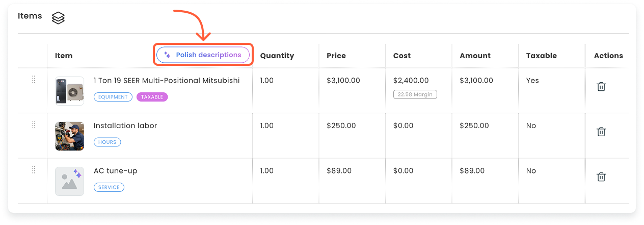
Task: Click the AC tune-up item name
Action: 116,171
